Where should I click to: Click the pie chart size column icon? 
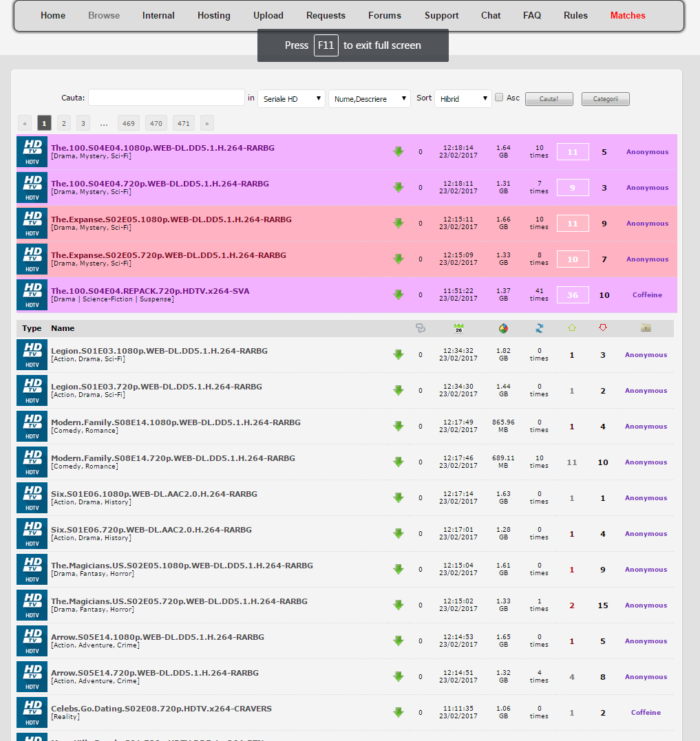pyautogui.click(x=503, y=328)
